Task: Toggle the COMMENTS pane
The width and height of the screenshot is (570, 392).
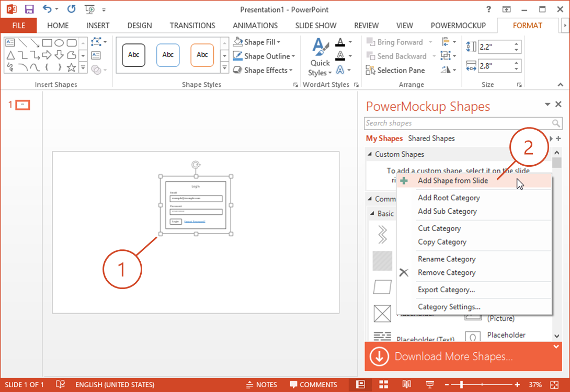Action: point(313,384)
